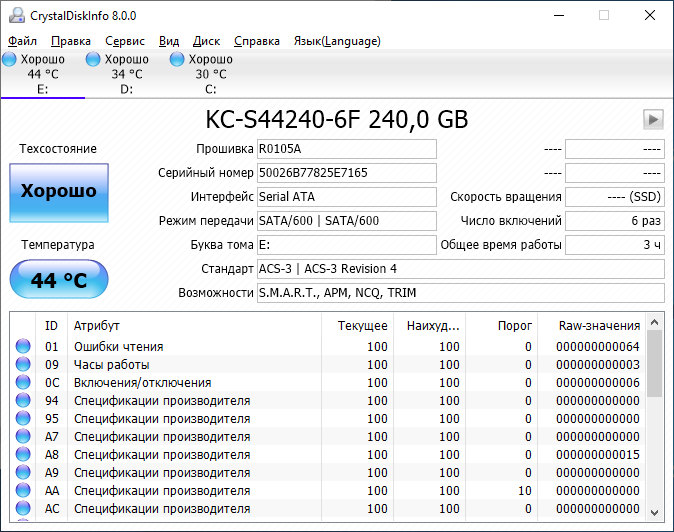
Task: Click the Режим передачи field SATA/600
Action: coord(347,221)
